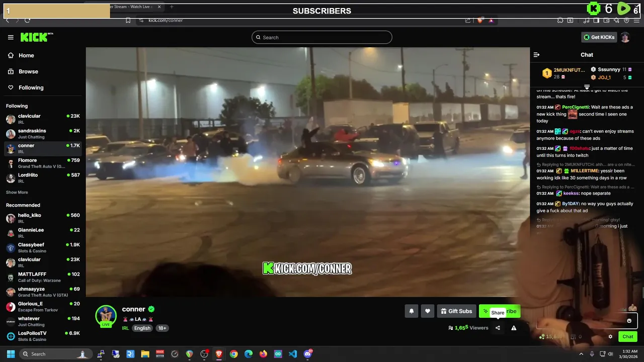Click top gifter 2MUKNFUTCH in leaderboard
644x362 pixels.
(x=569, y=70)
